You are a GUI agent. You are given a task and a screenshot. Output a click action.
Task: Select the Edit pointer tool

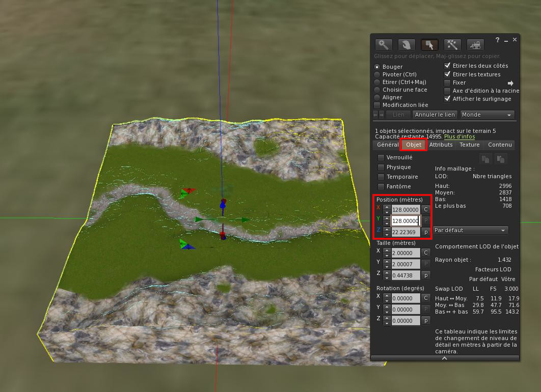point(429,45)
